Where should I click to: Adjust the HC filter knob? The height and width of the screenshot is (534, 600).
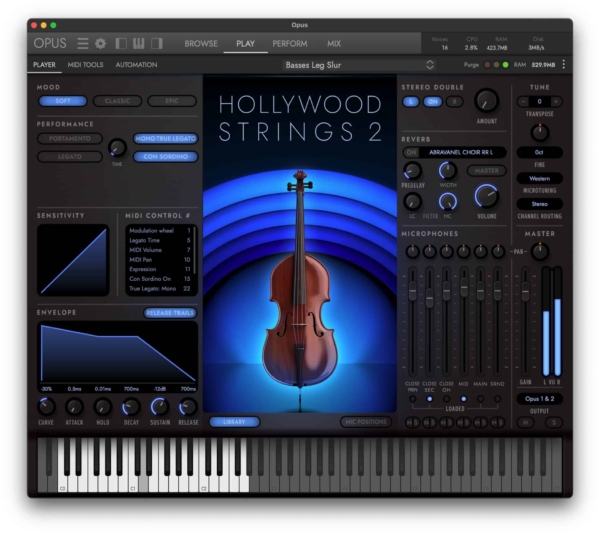pos(448,201)
